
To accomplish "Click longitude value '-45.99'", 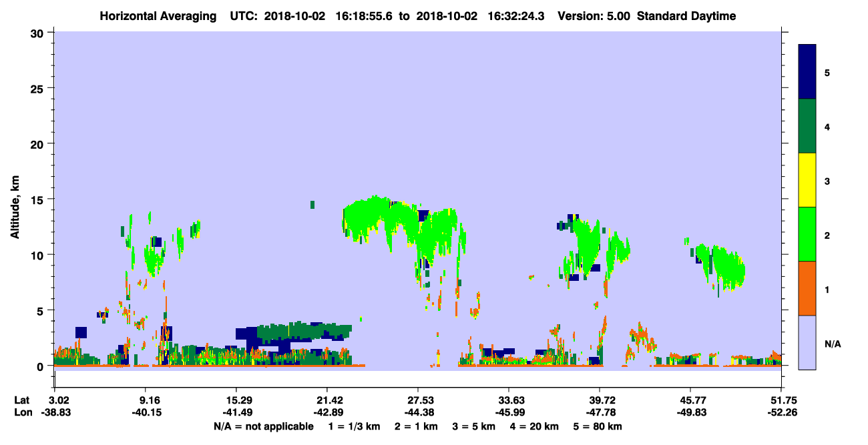I will coord(509,412).
